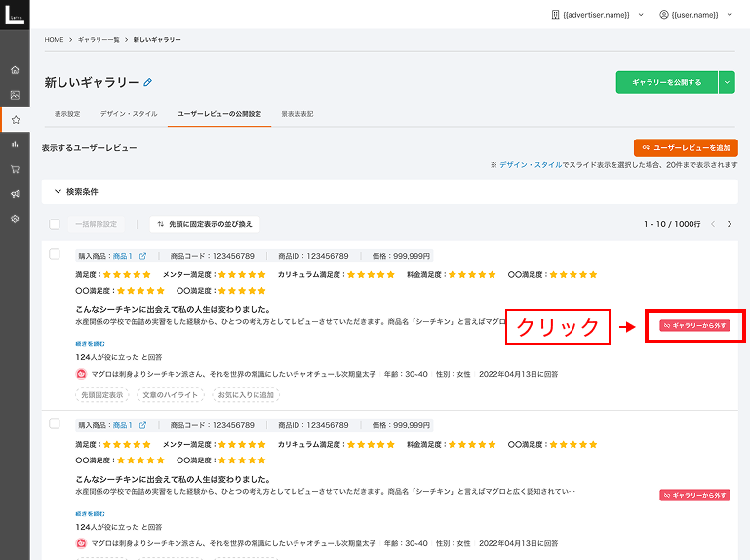Toggle 先頭固定表示 on first review
This screenshot has width=750, height=560.
[x=102, y=395]
